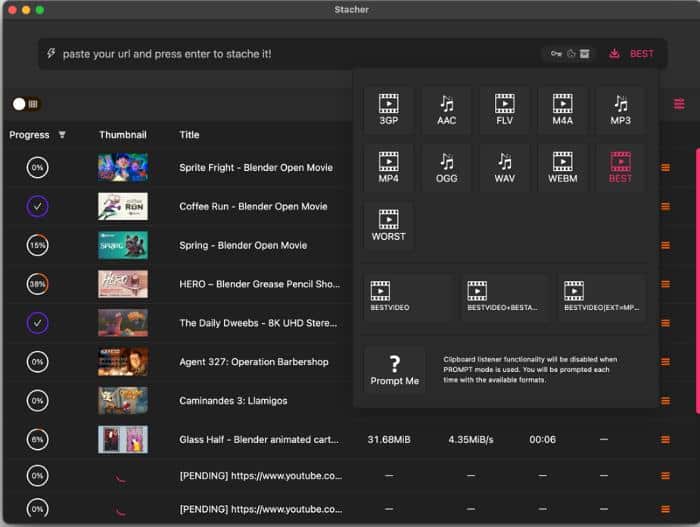The image size is (700, 527).
Task: Sort by the Title column header
Action: coord(189,135)
